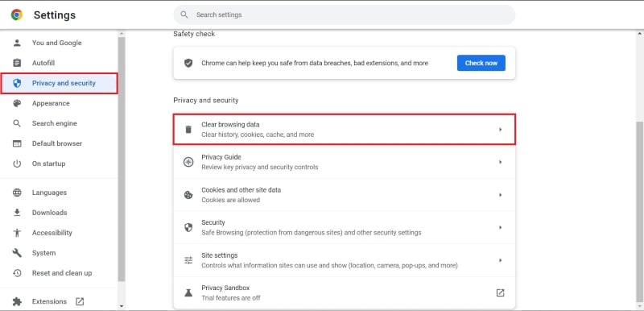Click the sidebar scrollbar up arrow
Image resolution: width=644 pixels, height=311 pixels.
click(x=122, y=34)
